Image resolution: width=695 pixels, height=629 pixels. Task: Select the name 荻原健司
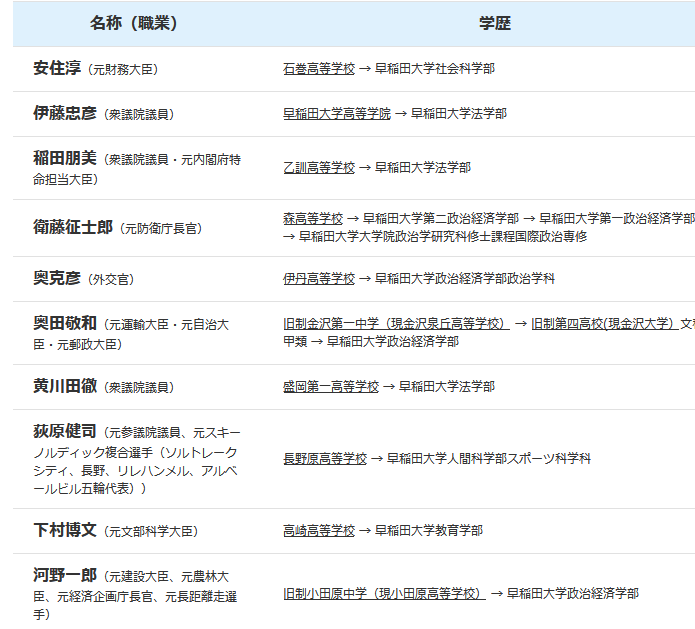coord(65,431)
